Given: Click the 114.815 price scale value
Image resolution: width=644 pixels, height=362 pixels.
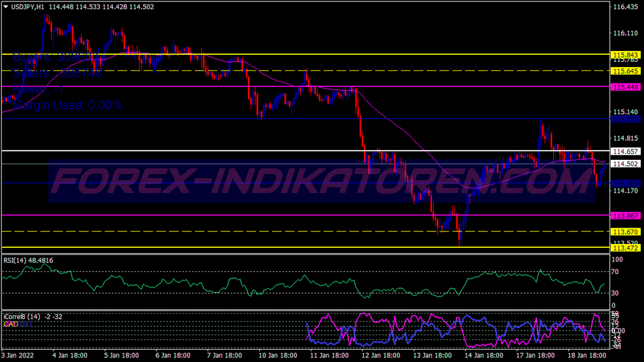Looking at the screenshot, I should click(626, 138).
